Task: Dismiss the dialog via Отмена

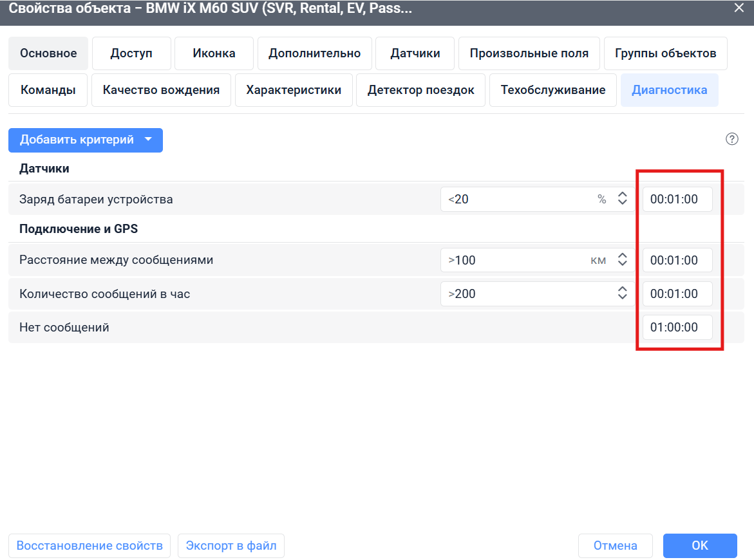Action: [x=615, y=545]
